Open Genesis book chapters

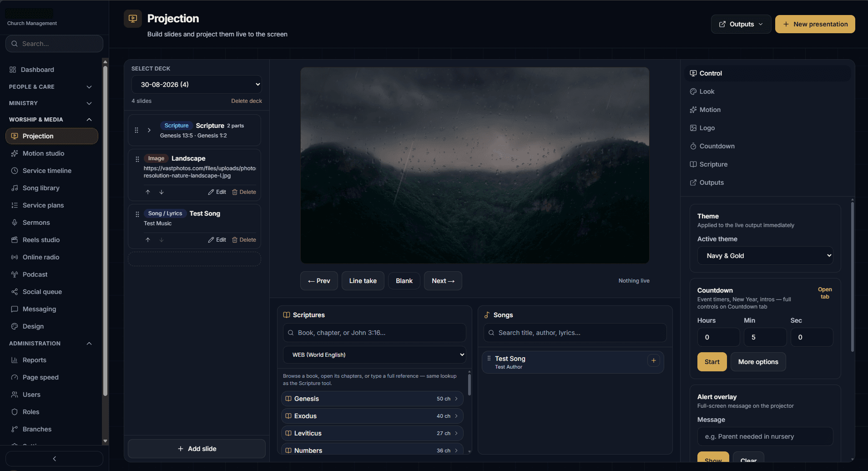pyautogui.click(x=372, y=399)
